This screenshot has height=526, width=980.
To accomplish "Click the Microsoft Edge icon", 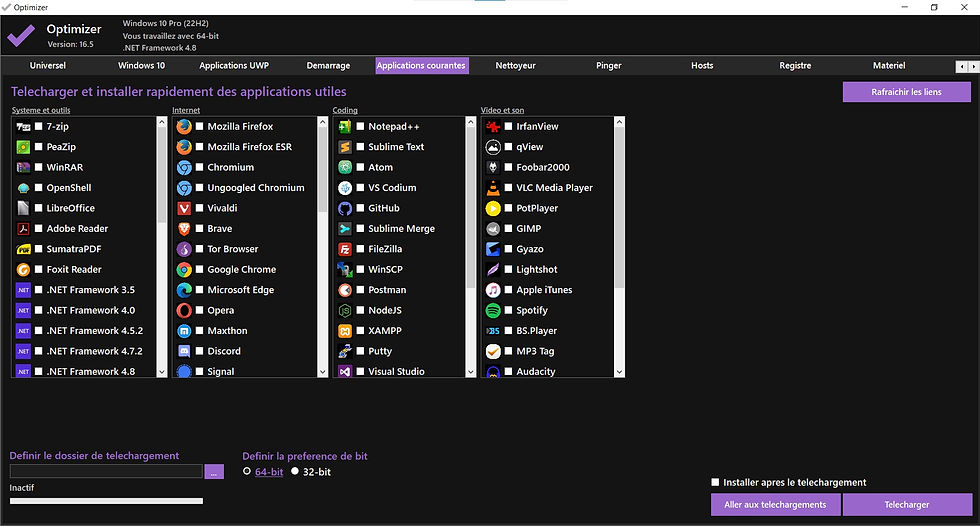I will tap(184, 290).
